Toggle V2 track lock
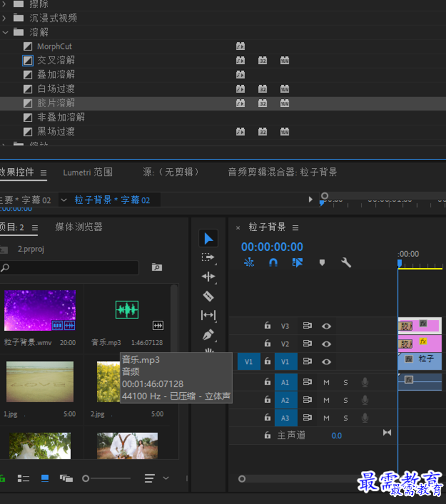This screenshot has width=446, height=504. [268, 343]
